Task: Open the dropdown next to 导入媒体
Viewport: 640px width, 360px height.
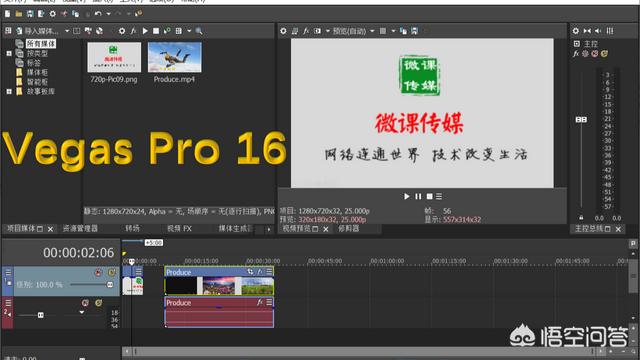Action: coord(67,31)
